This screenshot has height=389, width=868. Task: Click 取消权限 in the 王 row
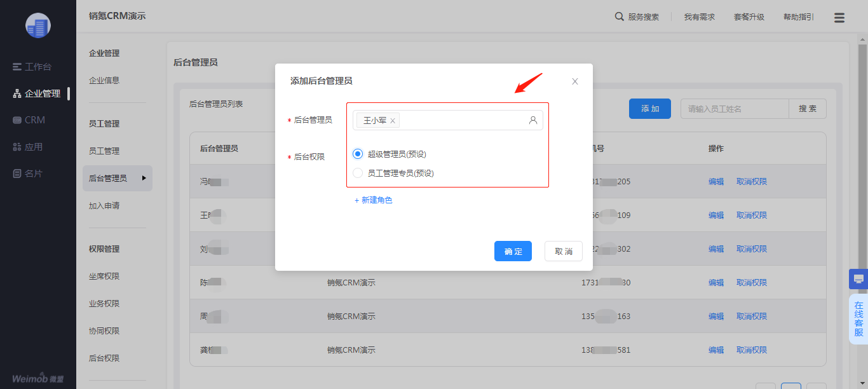pos(752,215)
